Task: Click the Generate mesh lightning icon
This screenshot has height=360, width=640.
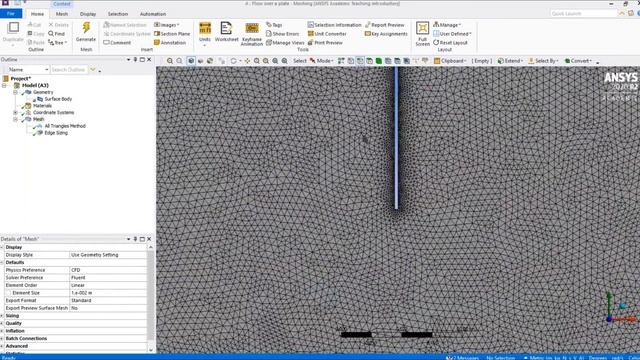Action: click(x=86, y=28)
